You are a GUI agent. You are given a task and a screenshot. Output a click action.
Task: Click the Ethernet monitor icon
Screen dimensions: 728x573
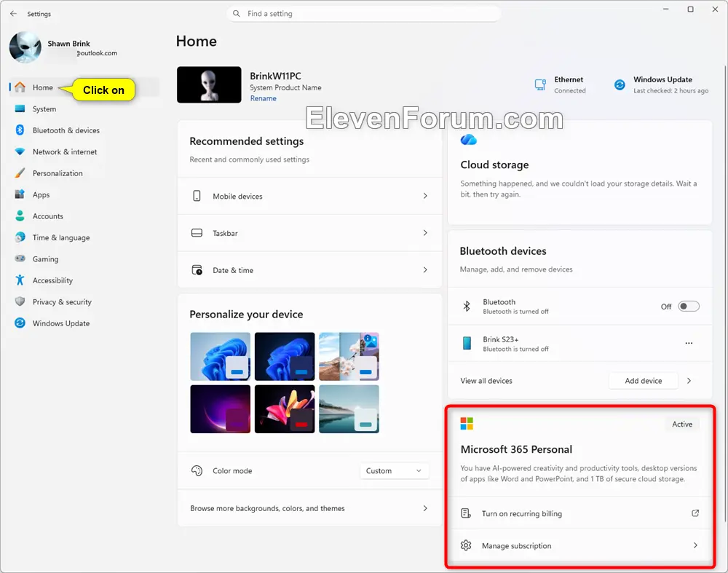pyautogui.click(x=540, y=84)
